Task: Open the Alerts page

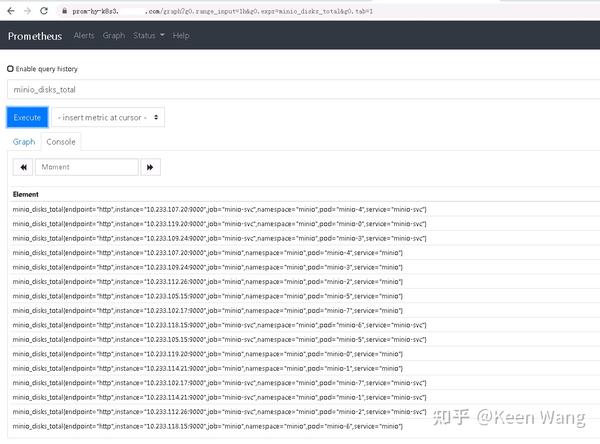Action: 84,36
